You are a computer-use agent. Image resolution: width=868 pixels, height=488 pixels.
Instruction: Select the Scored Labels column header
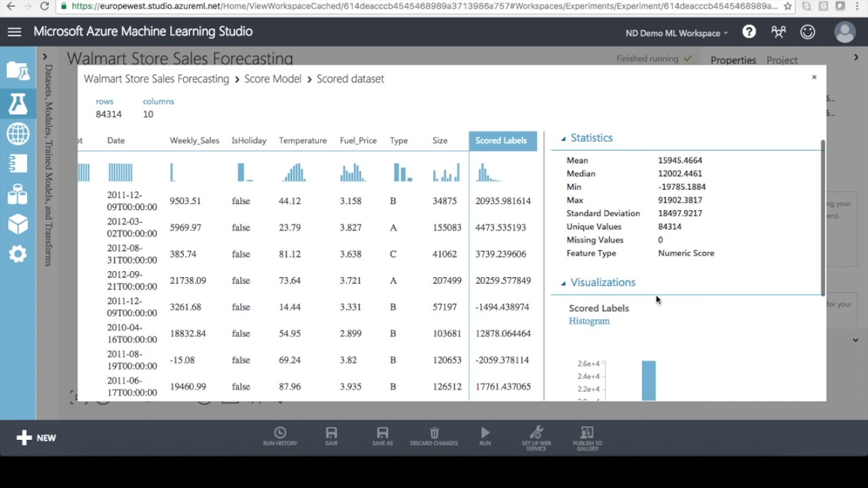tap(502, 140)
